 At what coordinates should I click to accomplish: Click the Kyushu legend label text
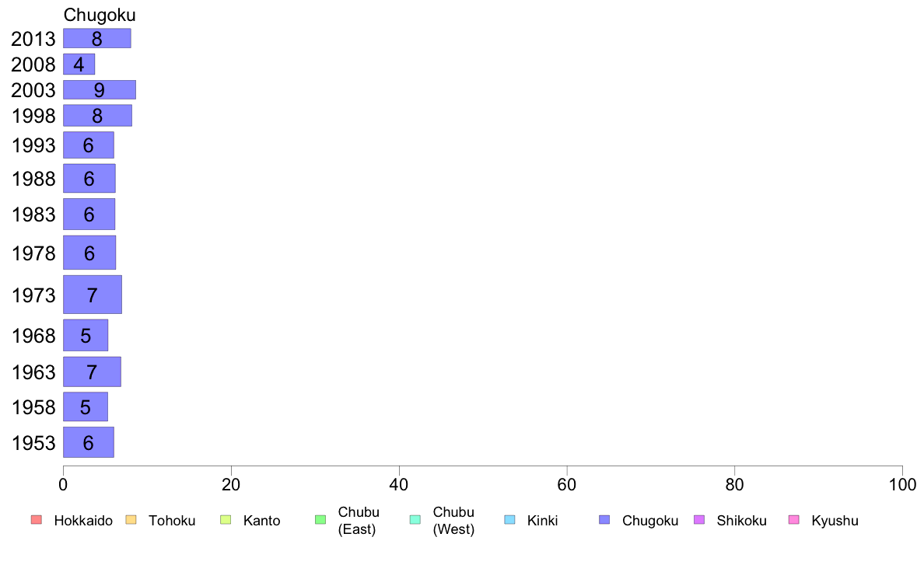835,521
